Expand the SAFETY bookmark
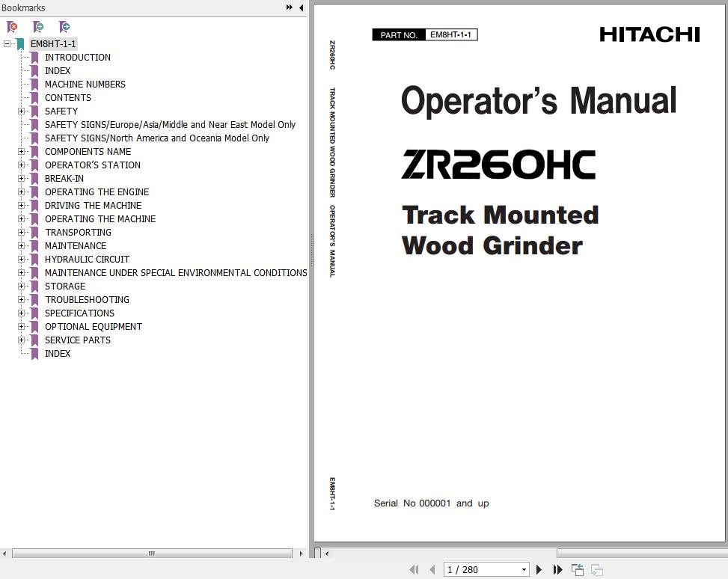 pyautogui.click(x=21, y=111)
